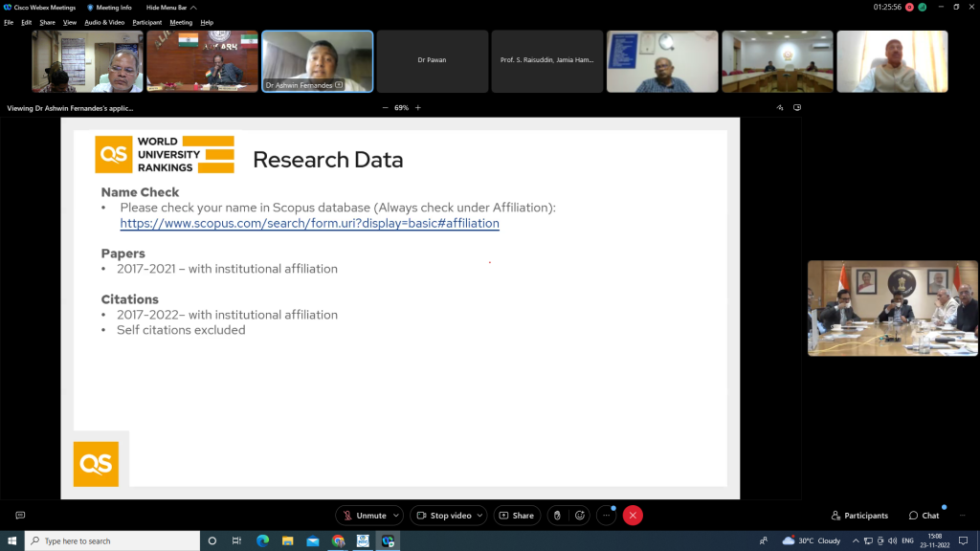Open the View menu

pyautogui.click(x=69, y=23)
